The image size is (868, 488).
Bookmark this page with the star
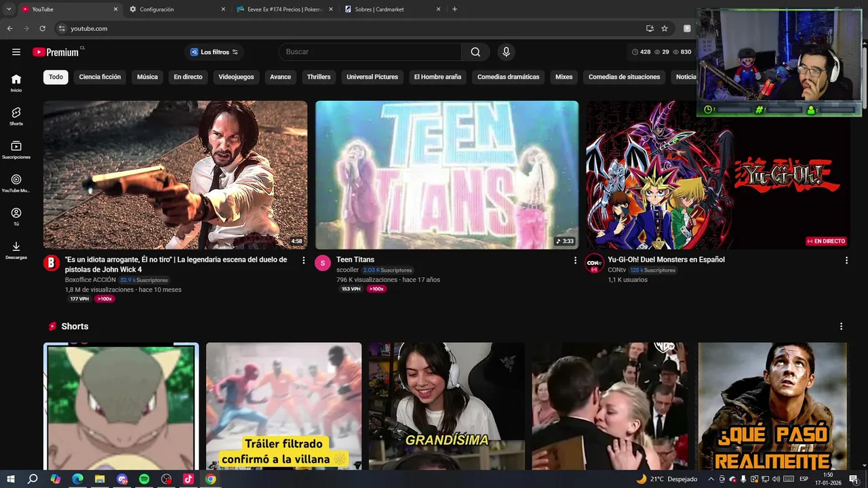point(665,28)
